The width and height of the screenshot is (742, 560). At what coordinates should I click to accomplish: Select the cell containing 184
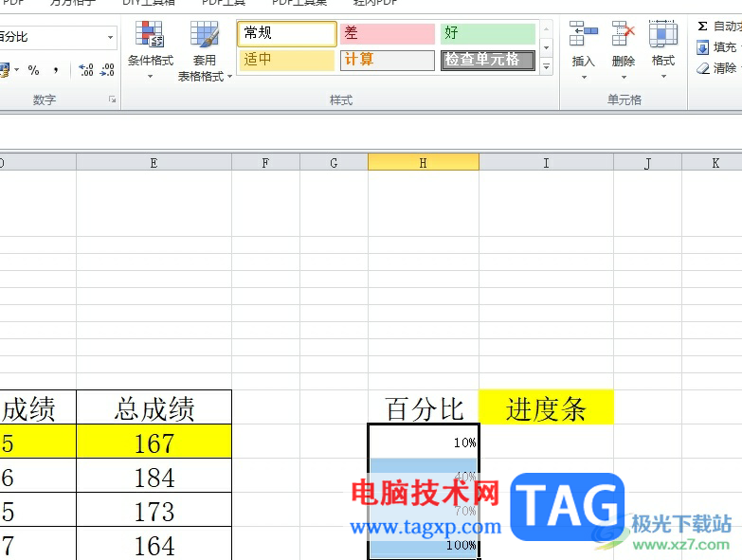pyautogui.click(x=154, y=476)
